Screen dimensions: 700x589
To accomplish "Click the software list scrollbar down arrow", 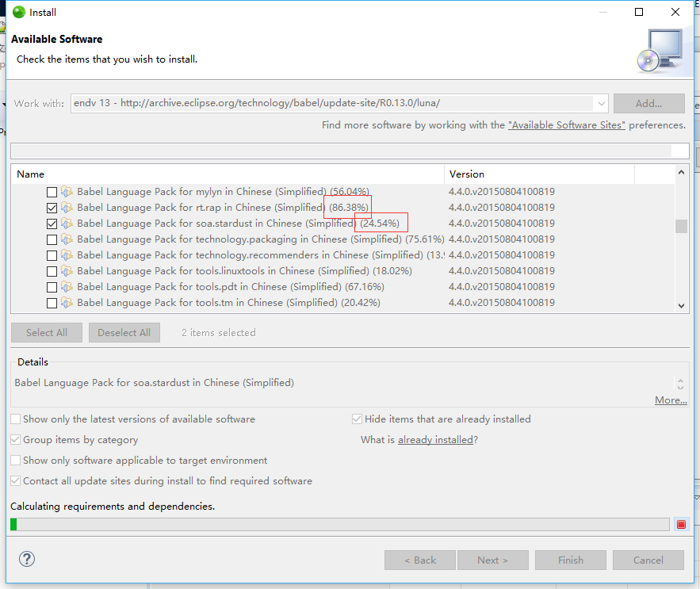I will point(681,306).
